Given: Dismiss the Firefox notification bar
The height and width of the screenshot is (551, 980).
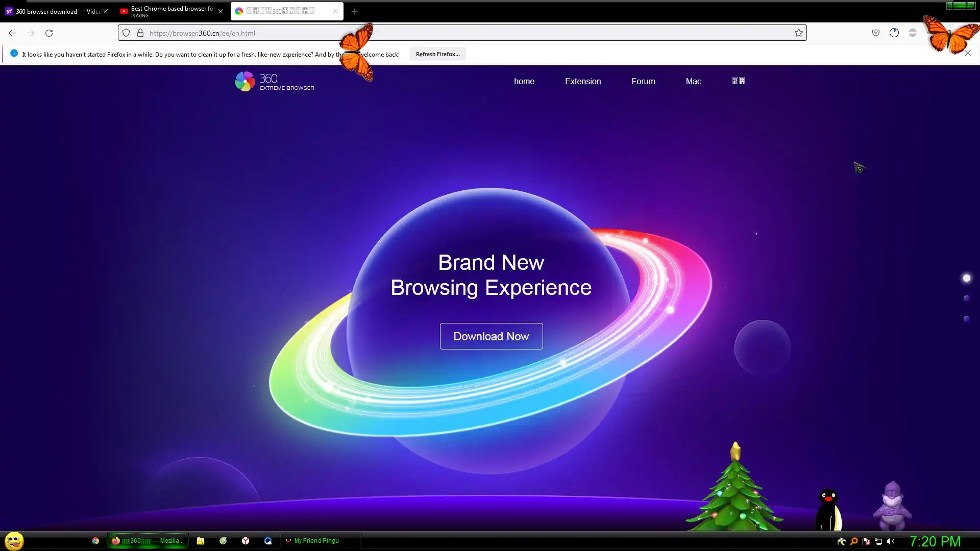Looking at the screenshot, I should pos(968,54).
